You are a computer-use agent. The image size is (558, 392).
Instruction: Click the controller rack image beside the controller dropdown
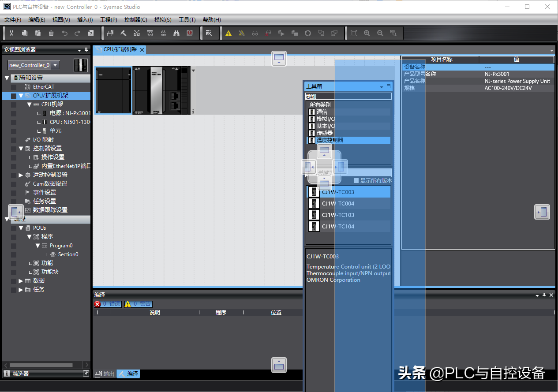[x=81, y=65]
